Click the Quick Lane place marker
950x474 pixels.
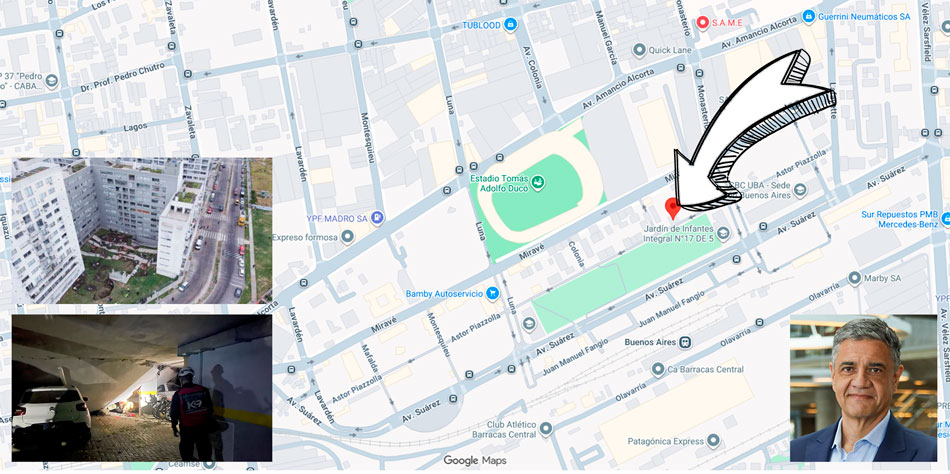[x=639, y=50]
